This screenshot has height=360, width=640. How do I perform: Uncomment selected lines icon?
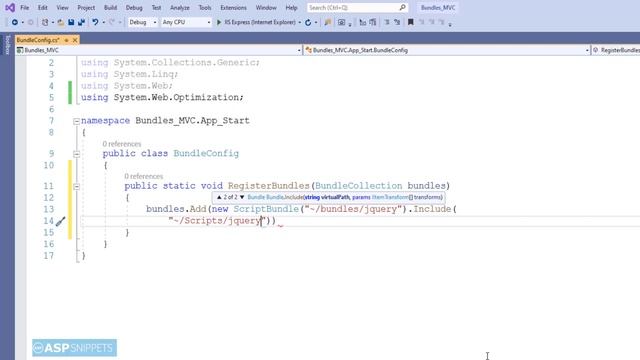(397, 22)
